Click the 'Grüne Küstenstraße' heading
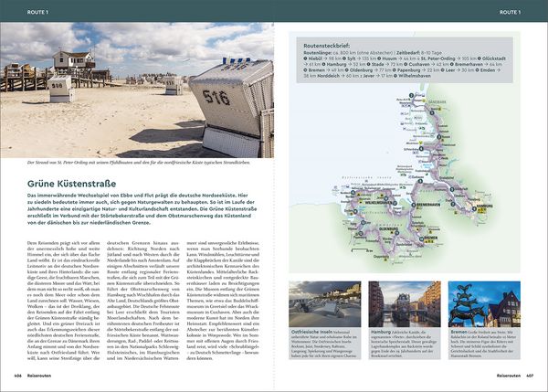 tap(71, 184)
